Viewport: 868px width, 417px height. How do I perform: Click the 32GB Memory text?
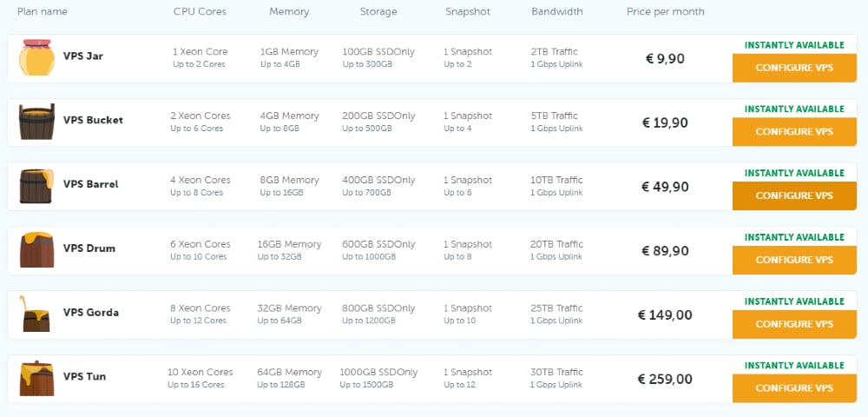(290, 309)
